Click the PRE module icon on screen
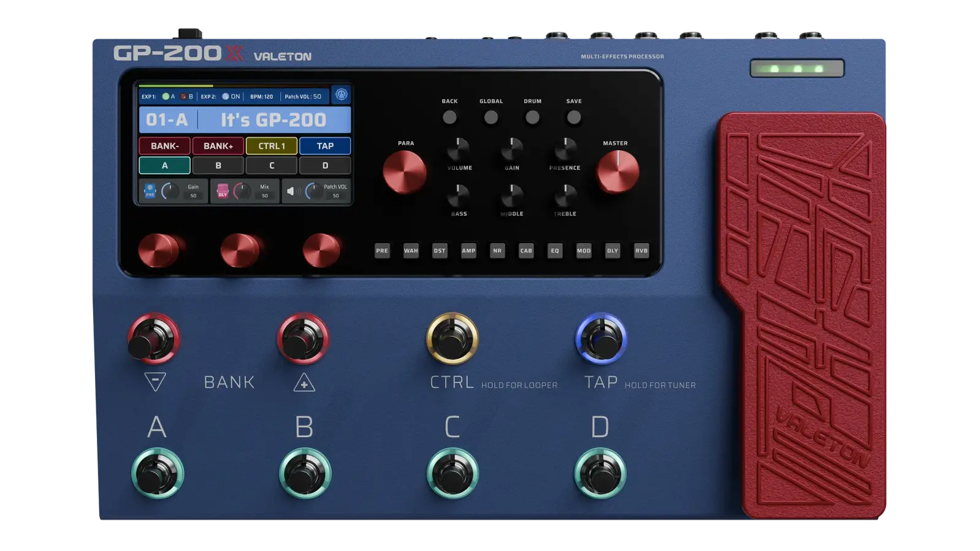 tap(150, 191)
